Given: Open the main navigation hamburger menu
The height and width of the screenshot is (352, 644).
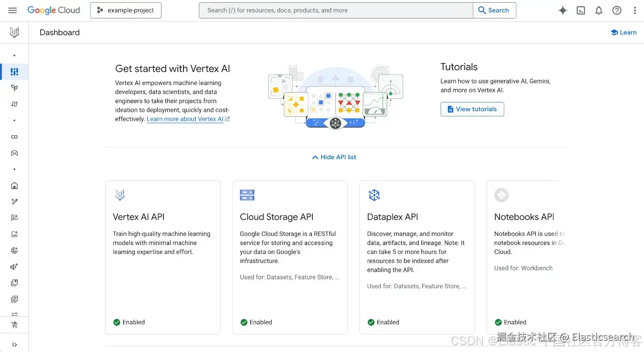Looking at the screenshot, I should coord(12,10).
